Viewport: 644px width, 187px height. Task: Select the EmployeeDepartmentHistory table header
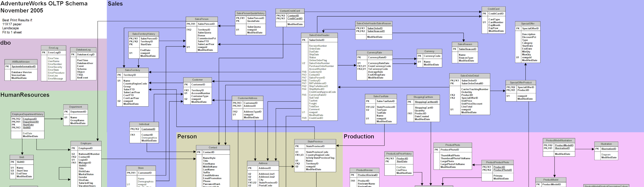[x=28, y=114]
